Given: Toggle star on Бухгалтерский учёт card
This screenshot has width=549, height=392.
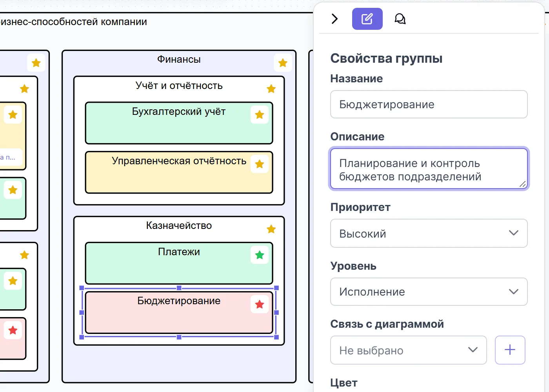Looking at the screenshot, I should point(260,115).
